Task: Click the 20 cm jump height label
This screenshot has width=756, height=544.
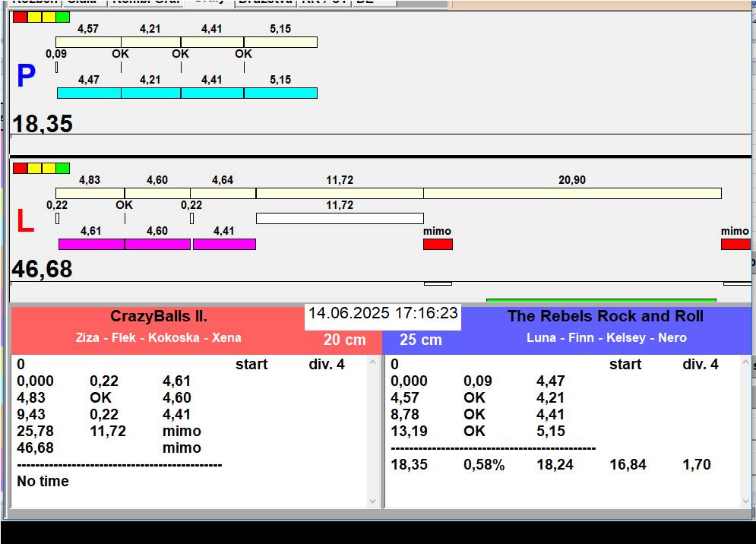Action: (x=344, y=340)
